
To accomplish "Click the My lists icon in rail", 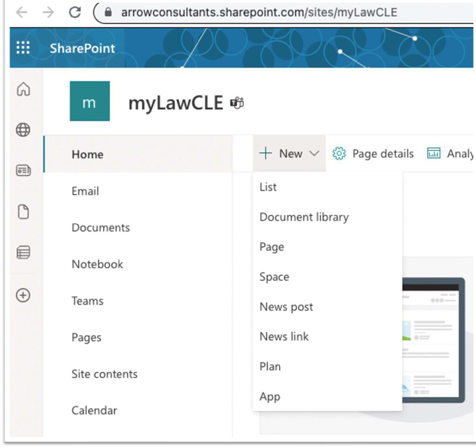I will tap(23, 253).
